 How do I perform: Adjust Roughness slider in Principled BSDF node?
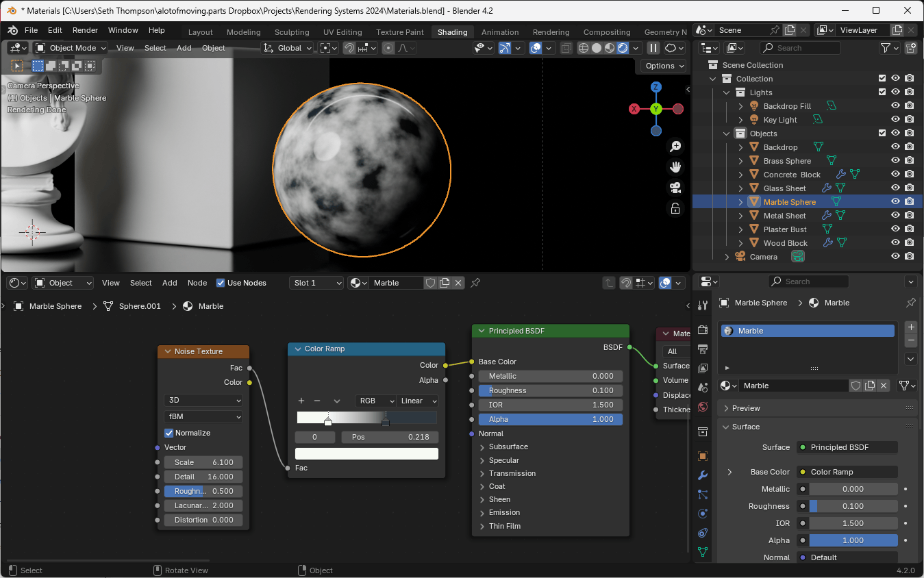click(x=551, y=390)
